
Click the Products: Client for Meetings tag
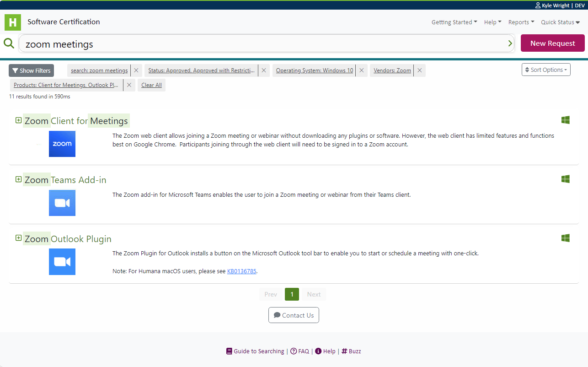point(66,85)
